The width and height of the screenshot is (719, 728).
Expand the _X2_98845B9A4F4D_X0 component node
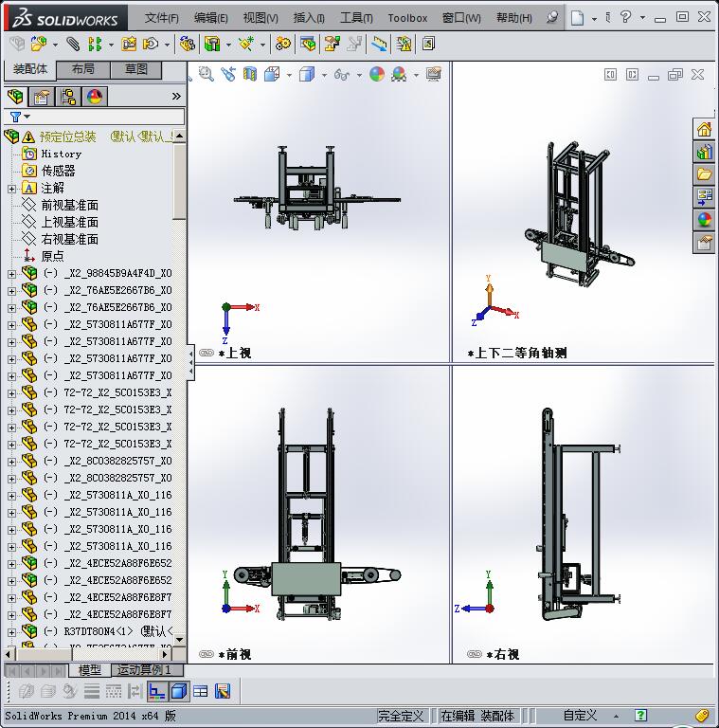(11, 274)
